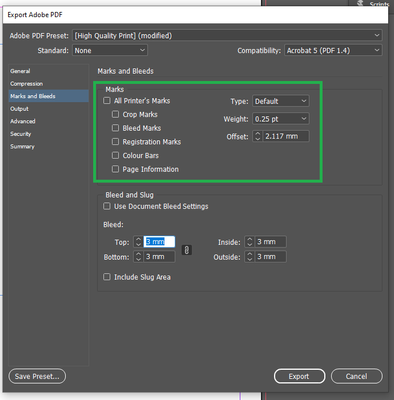This screenshot has height=400, width=394.
Task: Click the Export Adobe PDF title bar
Action: [x=195, y=15]
